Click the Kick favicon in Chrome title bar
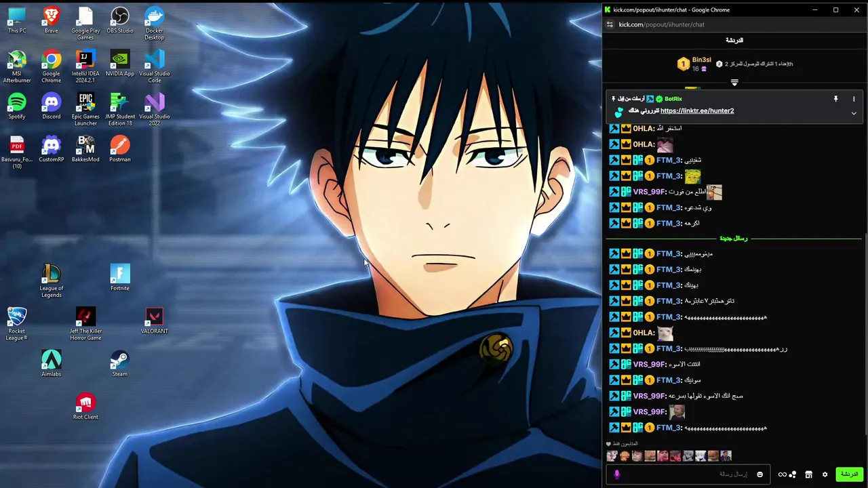 608,9
